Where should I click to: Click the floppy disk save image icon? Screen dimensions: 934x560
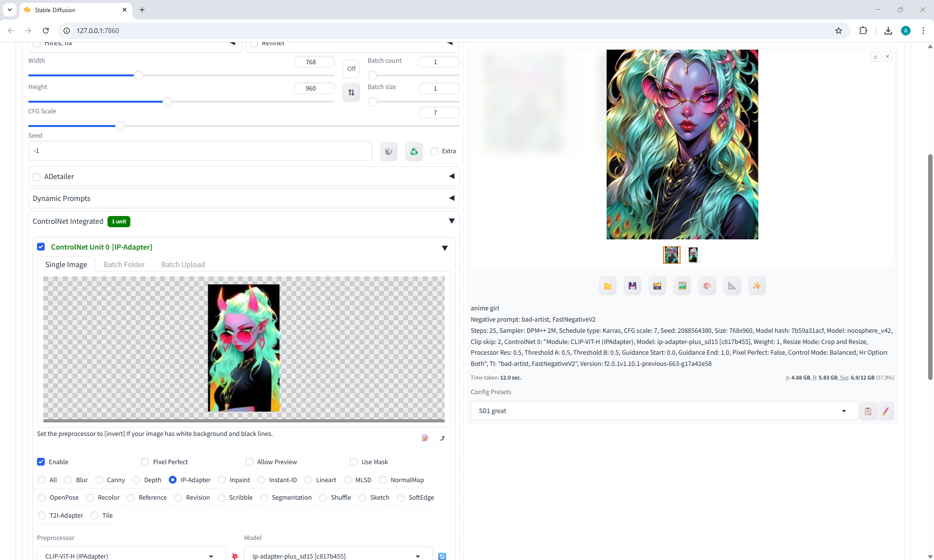pos(632,286)
